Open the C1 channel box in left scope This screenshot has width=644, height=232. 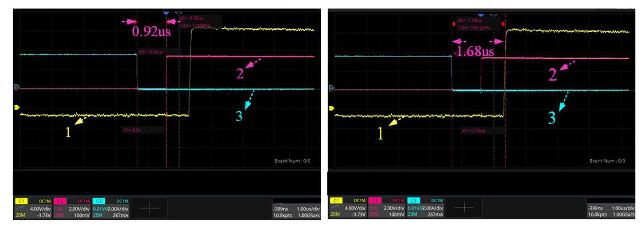click(x=33, y=208)
